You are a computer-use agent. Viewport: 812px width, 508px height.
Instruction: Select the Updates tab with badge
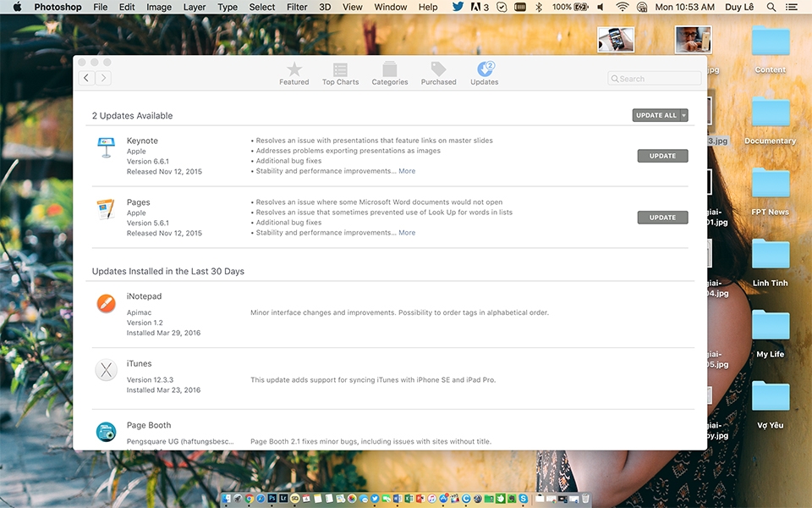(484, 74)
